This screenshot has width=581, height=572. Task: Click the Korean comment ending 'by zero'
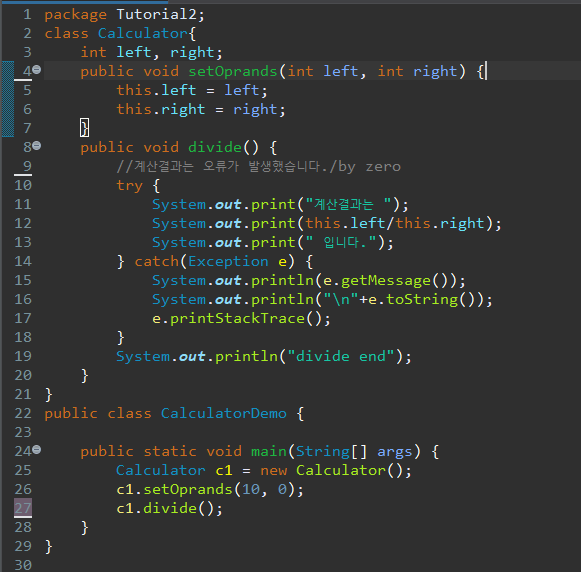pyautogui.click(x=259, y=167)
